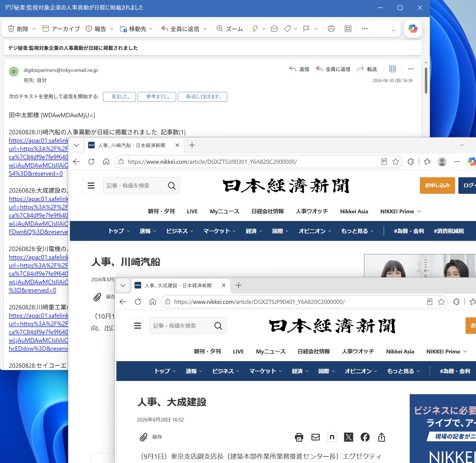The height and width of the screenshot is (463, 476).
Task: Click Reply in the message header
Action: coord(299,69)
